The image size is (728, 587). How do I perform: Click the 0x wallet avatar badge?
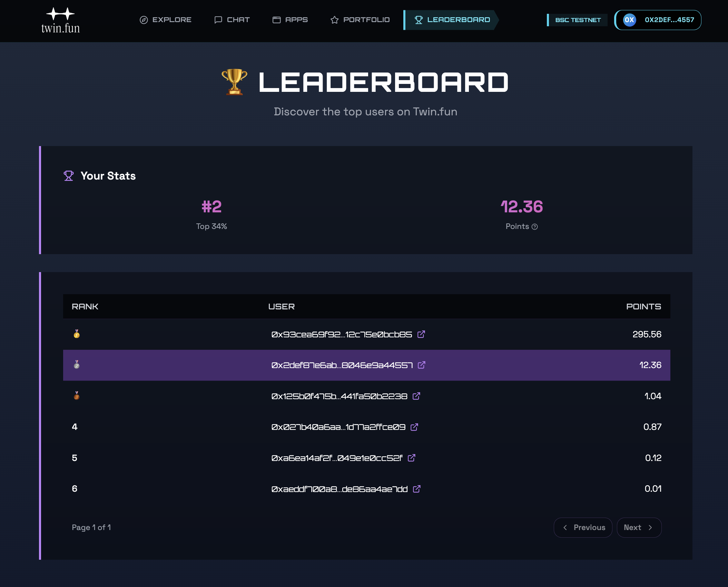coord(629,20)
